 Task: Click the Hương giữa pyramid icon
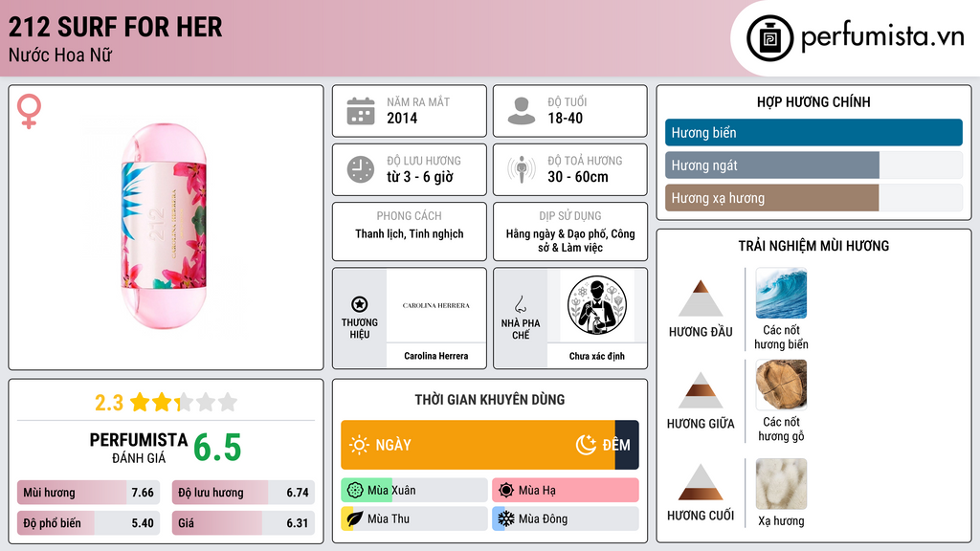(701, 390)
